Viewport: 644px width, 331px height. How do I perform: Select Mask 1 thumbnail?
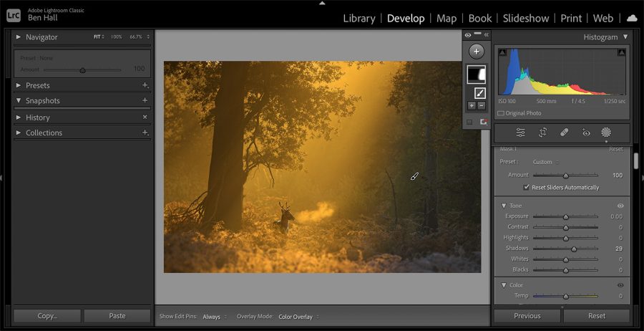coord(477,75)
